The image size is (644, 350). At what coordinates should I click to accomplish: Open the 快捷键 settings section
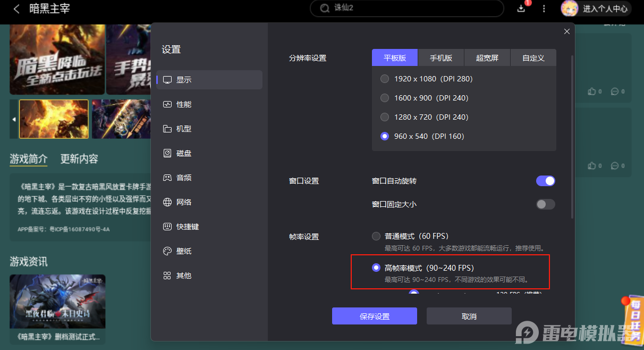coord(209,227)
